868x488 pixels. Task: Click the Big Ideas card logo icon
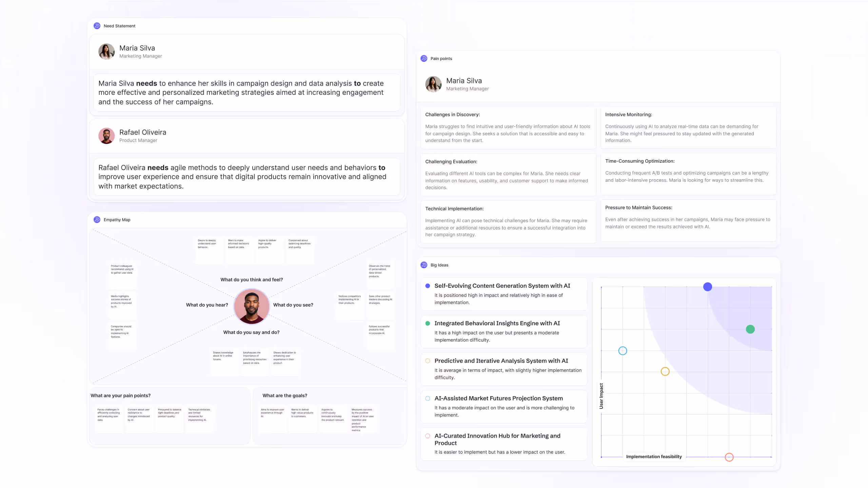point(424,265)
